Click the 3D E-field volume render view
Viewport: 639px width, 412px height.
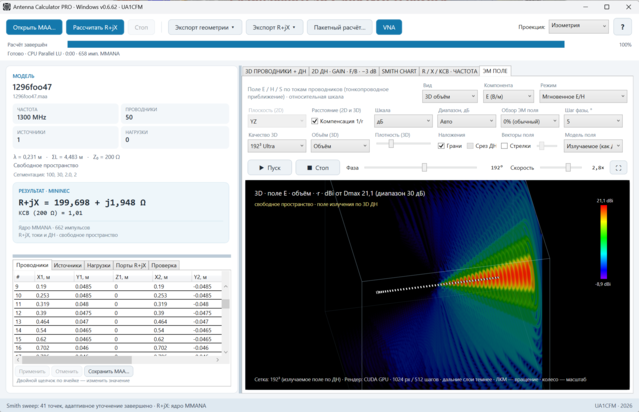pos(437,284)
